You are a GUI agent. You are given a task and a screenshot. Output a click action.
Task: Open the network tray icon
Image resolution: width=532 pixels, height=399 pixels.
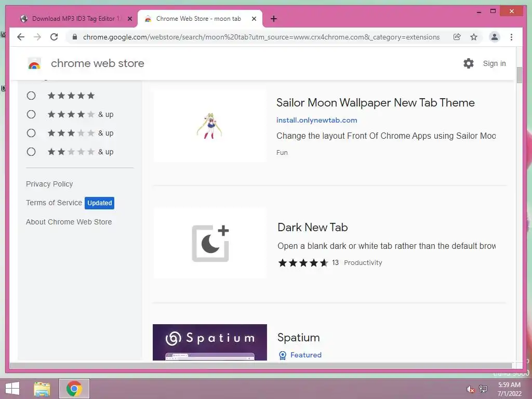point(483,389)
